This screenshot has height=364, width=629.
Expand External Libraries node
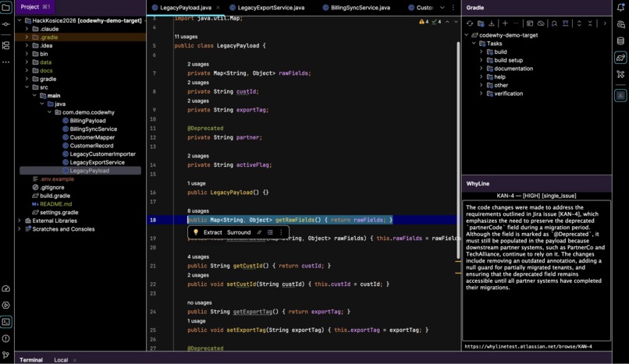click(20, 221)
